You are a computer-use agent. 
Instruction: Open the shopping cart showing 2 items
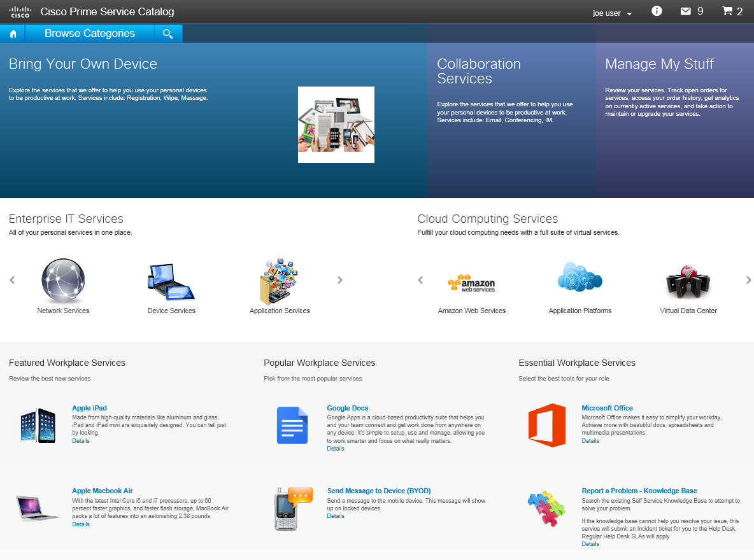(x=727, y=11)
